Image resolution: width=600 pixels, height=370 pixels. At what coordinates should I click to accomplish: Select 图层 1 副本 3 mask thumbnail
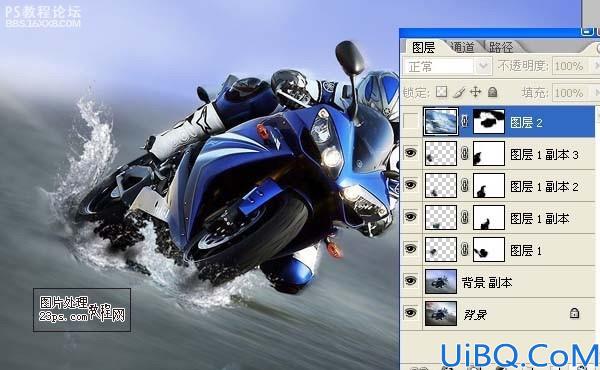[489, 153]
